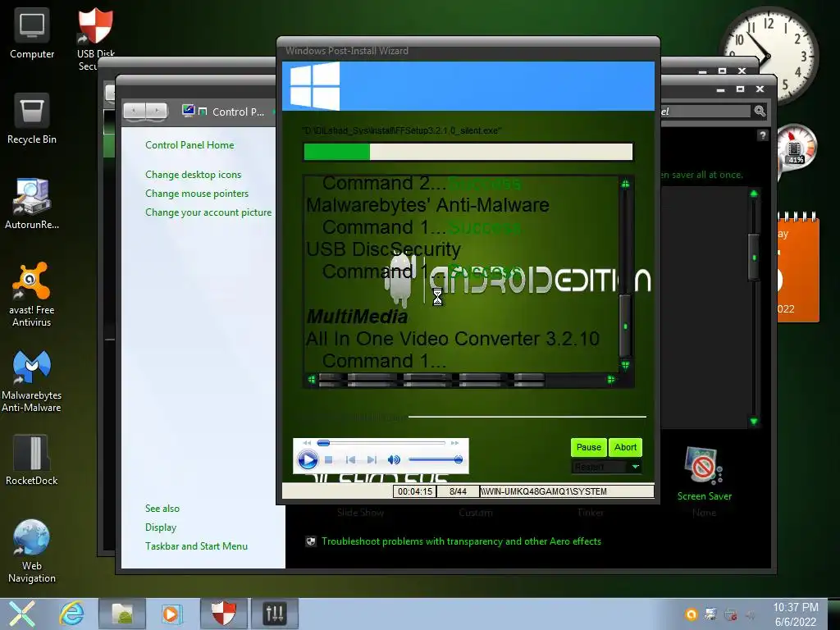Click the avast orange tray icon

click(x=692, y=614)
